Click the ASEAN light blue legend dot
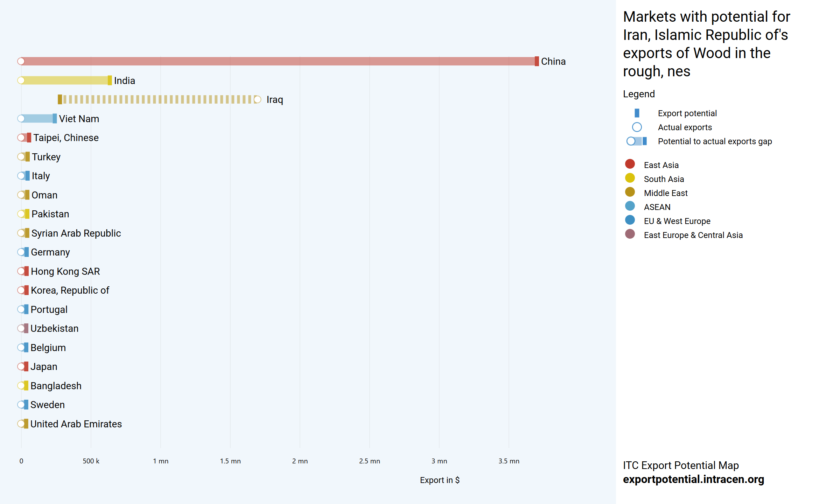 pyautogui.click(x=630, y=206)
